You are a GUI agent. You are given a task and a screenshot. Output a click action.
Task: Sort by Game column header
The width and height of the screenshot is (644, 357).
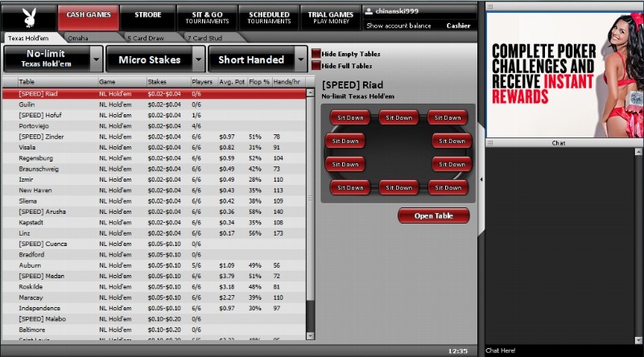[x=122, y=82]
